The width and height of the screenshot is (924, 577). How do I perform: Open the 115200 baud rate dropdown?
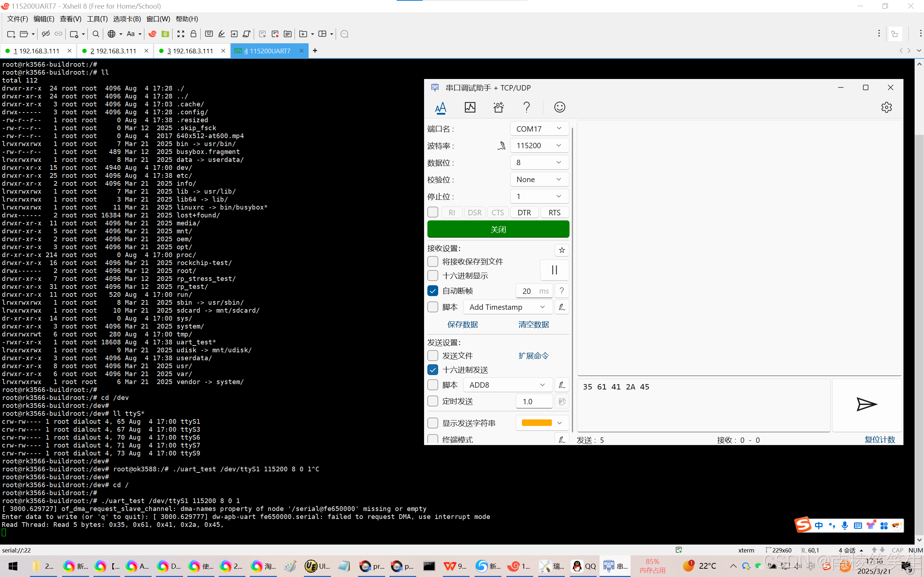click(x=539, y=145)
